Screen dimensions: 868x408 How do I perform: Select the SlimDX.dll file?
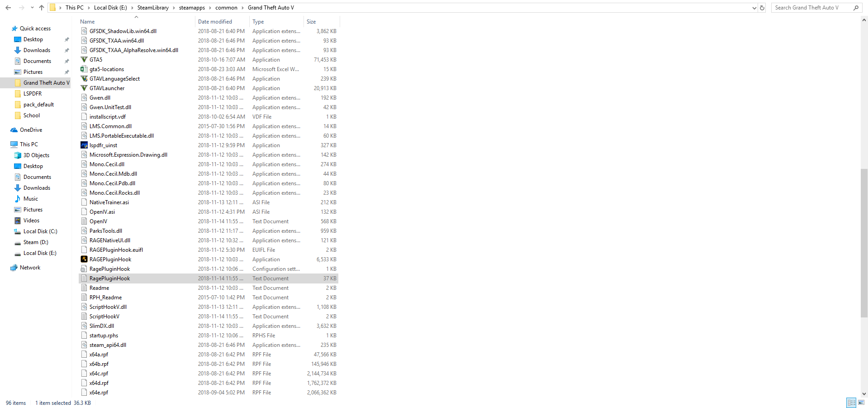coord(102,326)
